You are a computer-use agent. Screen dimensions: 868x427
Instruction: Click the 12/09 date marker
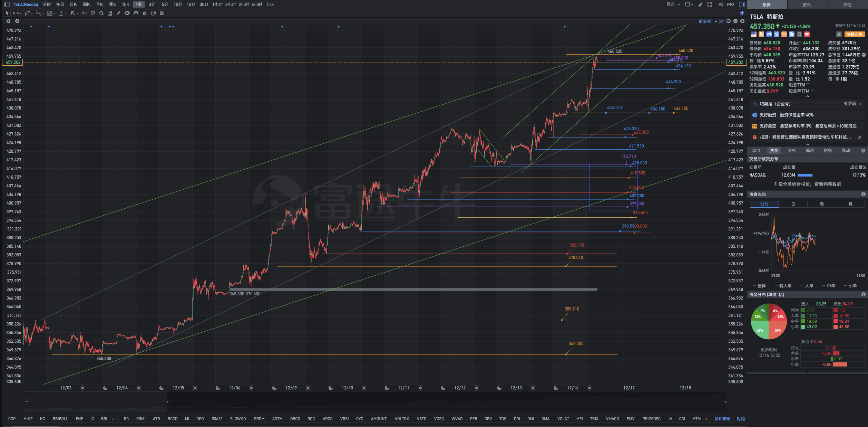pos(291,388)
